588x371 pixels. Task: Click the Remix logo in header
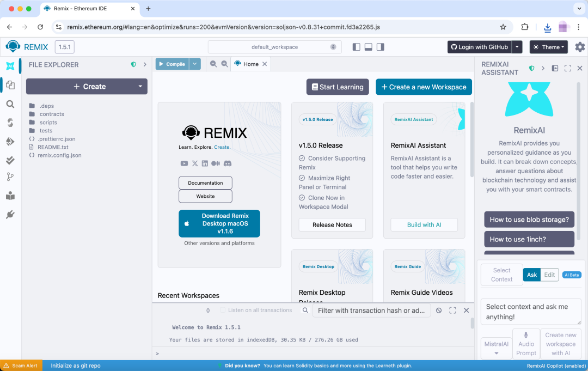click(x=13, y=46)
